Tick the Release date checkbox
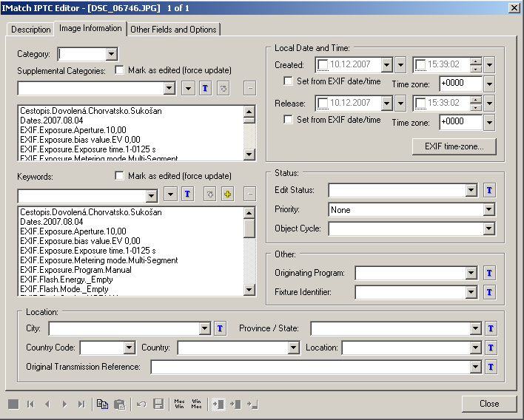The height and width of the screenshot is (420, 524). tap(323, 104)
